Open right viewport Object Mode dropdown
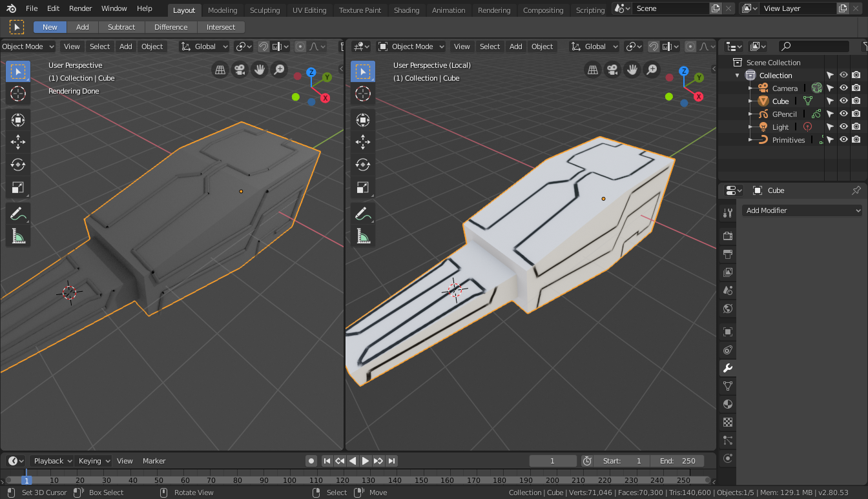 [411, 46]
